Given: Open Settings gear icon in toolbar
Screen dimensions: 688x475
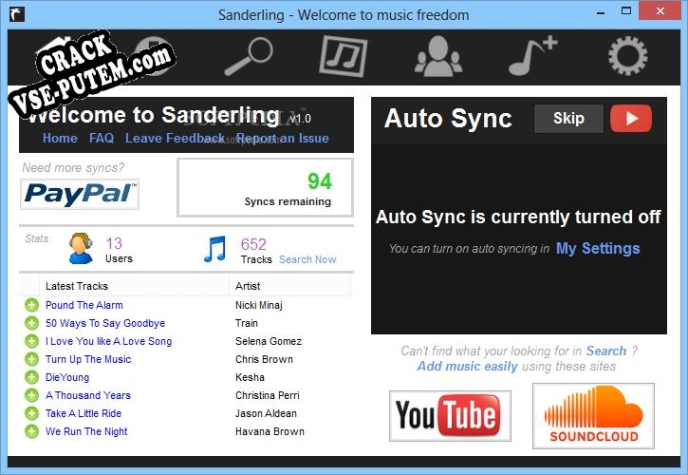Looking at the screenshot, I should tap(627, 56).
